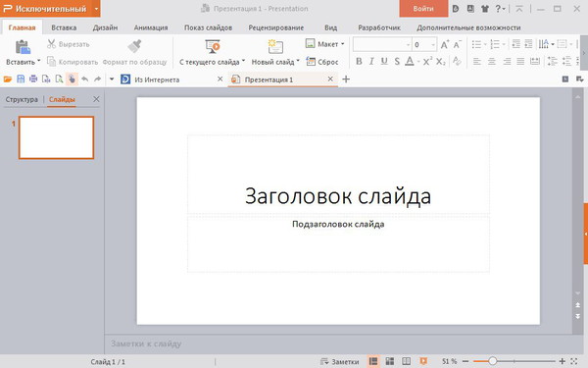Click the zoom slider handle

[x=492, y=361]
